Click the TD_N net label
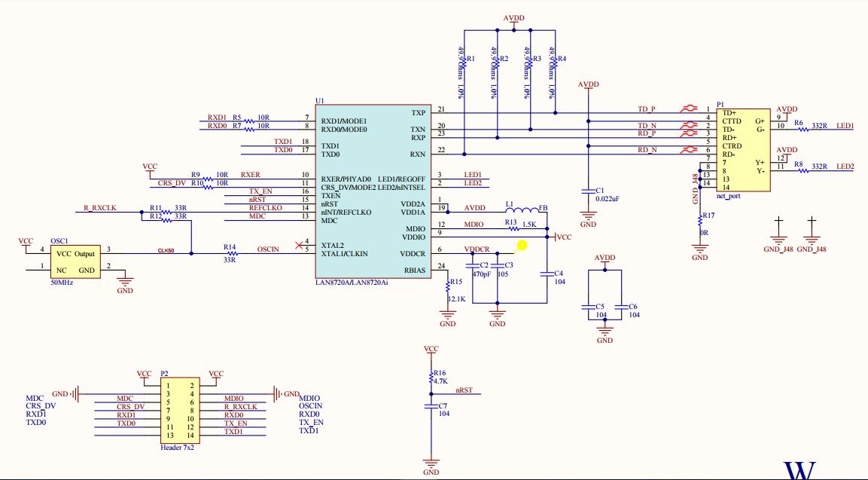Screen dimensions: 868x480 647,126
